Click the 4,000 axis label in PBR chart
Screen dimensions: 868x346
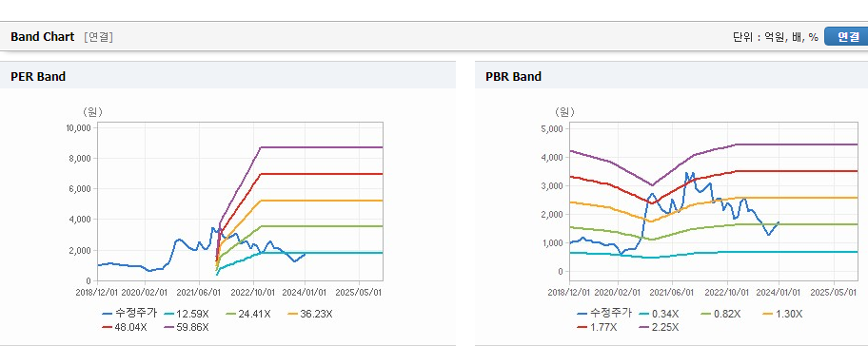click(x=552, y=158)
